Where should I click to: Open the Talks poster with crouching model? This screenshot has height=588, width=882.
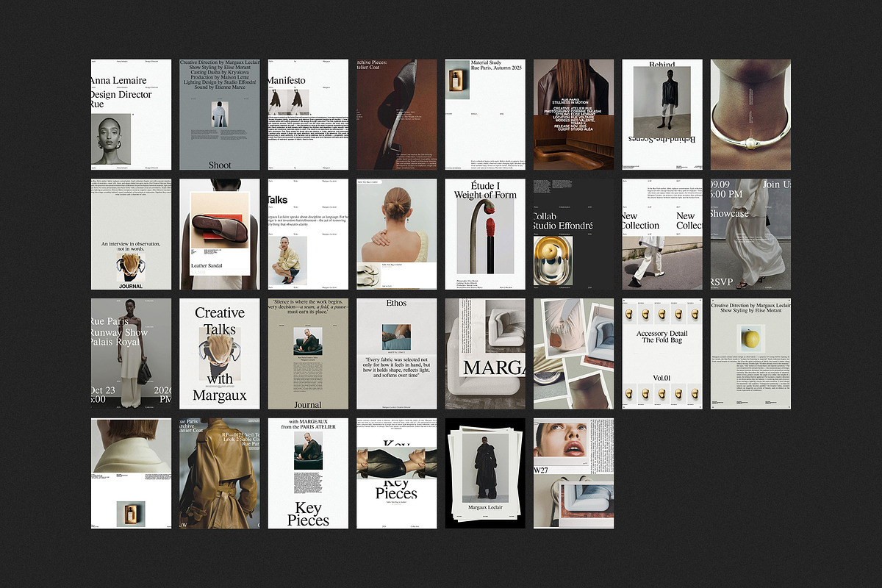[x=308, y=234]
